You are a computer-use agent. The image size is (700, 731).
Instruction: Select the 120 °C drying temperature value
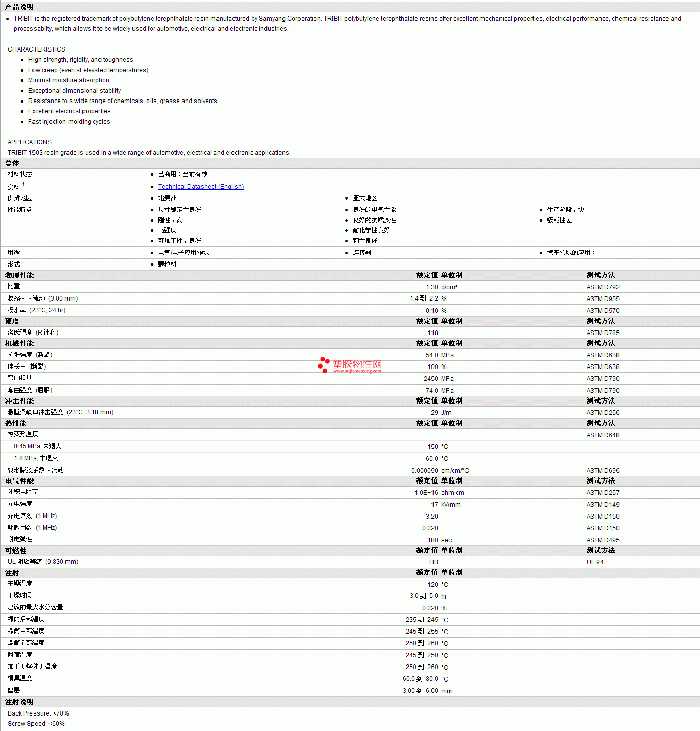433,585
